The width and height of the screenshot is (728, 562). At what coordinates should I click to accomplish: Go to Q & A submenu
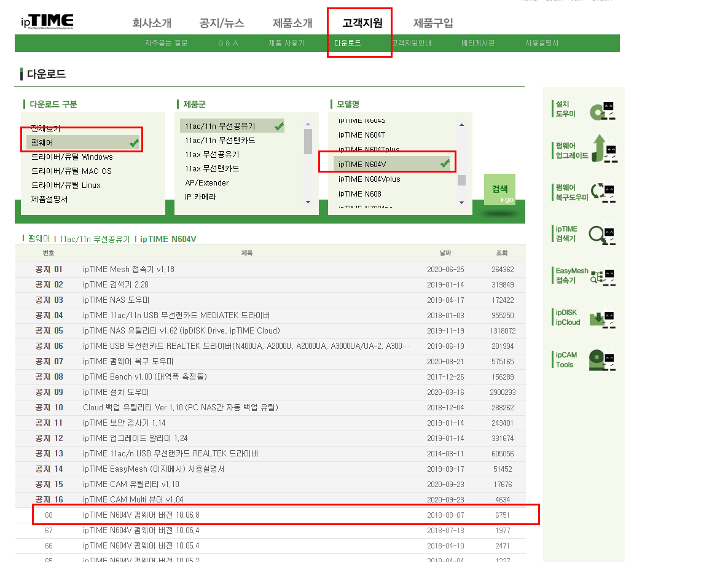point(228,43)
